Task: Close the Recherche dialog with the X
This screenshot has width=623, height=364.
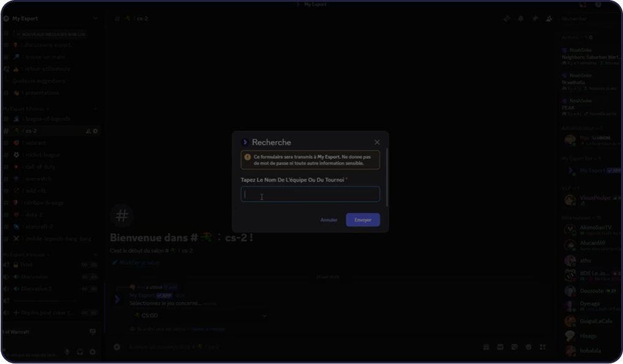Action: tap(377, 142)
